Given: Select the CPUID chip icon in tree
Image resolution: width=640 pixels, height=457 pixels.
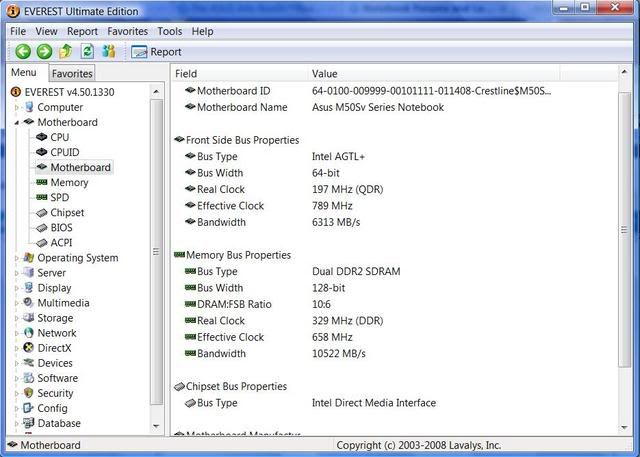Looking at the screenshot, I should click(42, 152).
